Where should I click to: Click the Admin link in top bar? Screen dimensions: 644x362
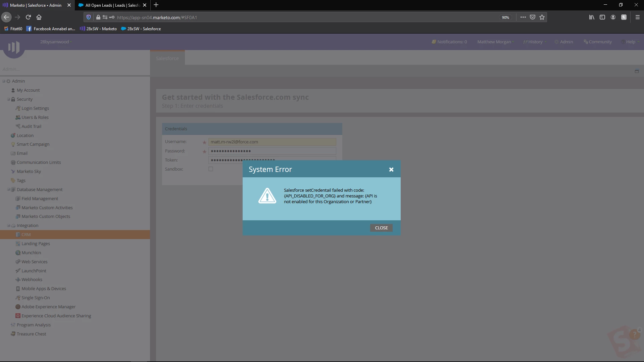pos(564,42)
